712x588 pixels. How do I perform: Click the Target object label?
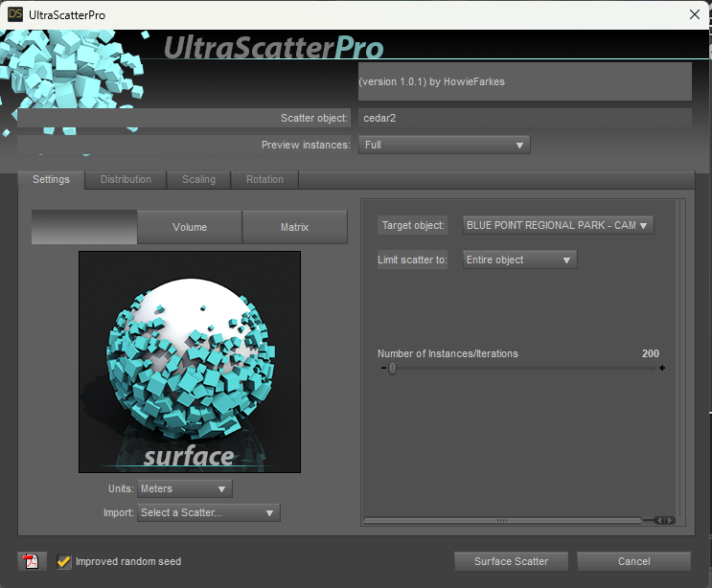coord(413,225)
